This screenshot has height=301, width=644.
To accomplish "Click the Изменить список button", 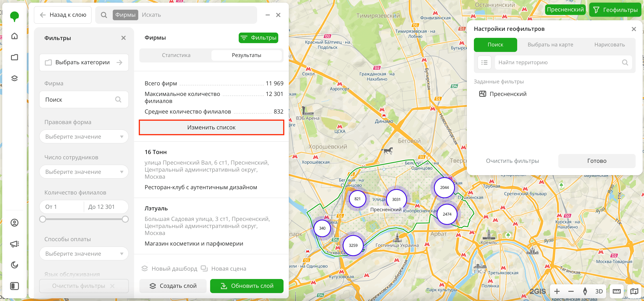I will pos(211,127).
